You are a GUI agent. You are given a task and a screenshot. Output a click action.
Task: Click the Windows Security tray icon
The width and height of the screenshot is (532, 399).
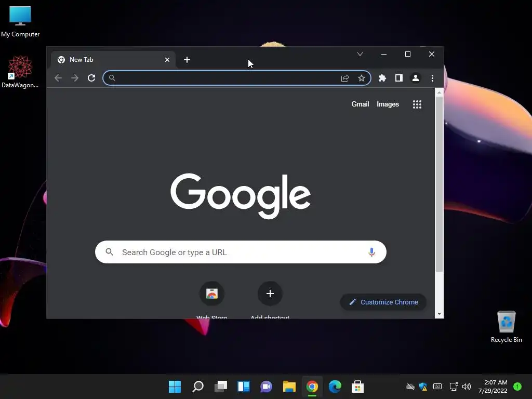423,387
